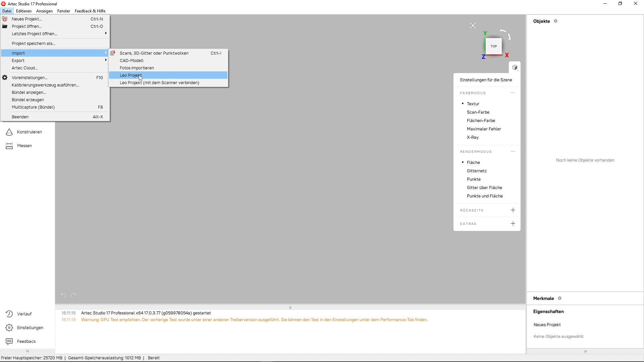Screen dimensions: 644x362
Task: Click the gear icon next to Merkmale
Action: [x=559, y=298]
